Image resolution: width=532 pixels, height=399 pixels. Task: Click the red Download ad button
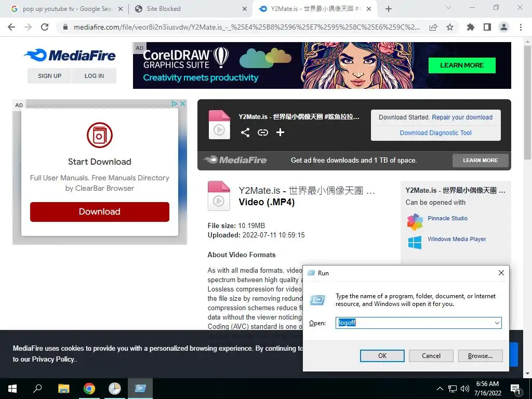pos(99,212)
